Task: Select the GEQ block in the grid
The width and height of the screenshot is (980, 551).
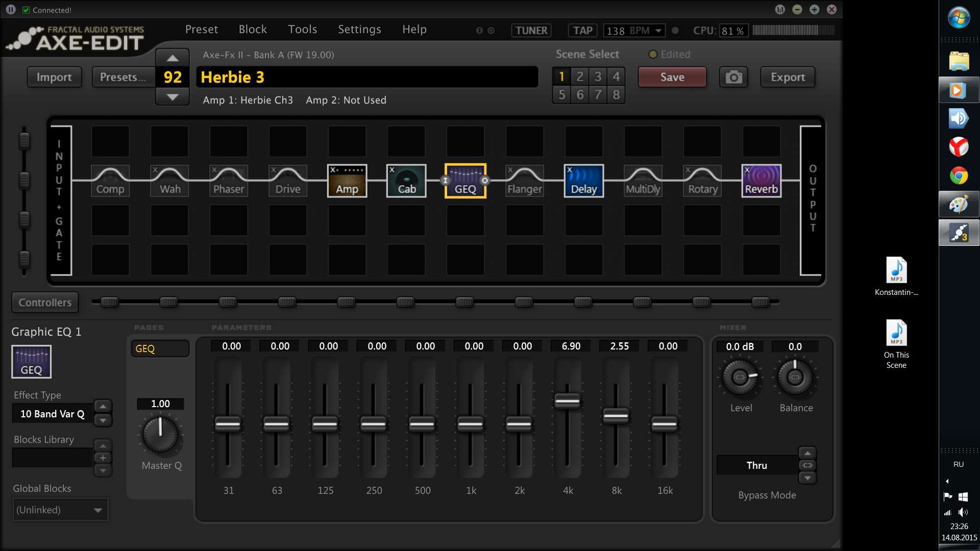Action: coord(465,181)
